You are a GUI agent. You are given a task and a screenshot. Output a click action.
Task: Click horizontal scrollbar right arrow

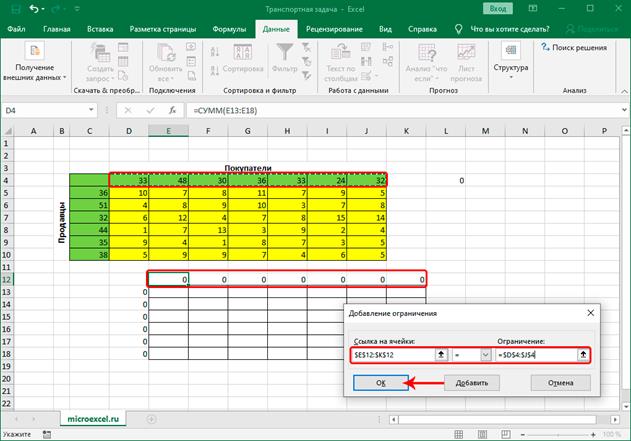(615, 419)
